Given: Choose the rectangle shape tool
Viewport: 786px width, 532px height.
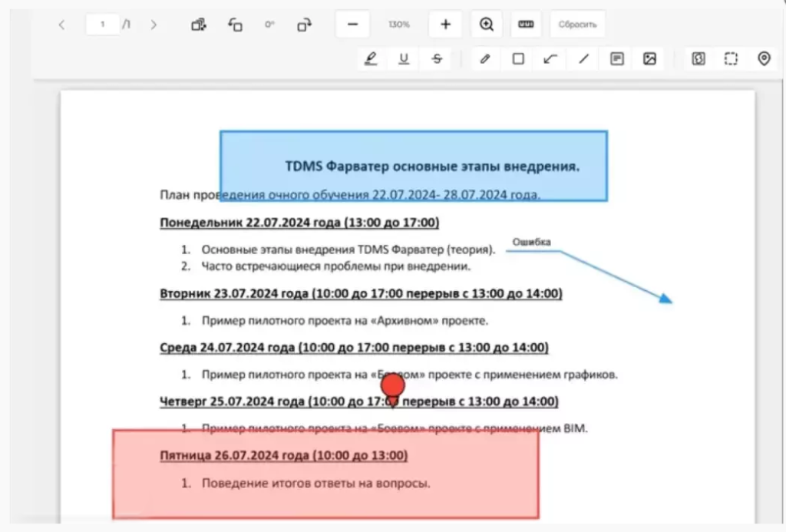Looking at the screenshot, I should [x=518, y=59].
